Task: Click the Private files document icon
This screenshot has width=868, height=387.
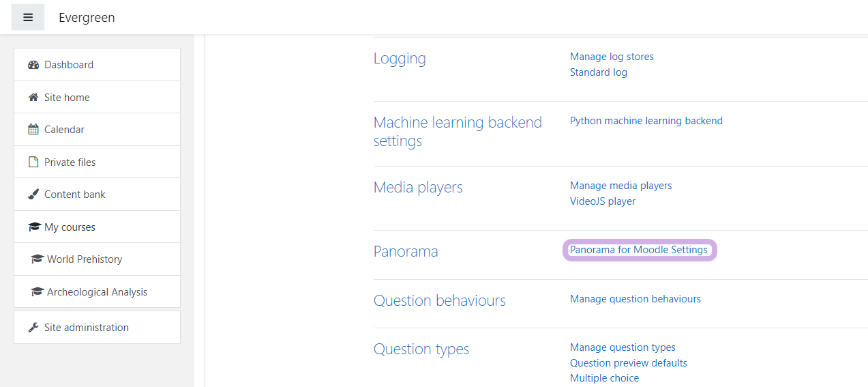Action: pos(33,162)
